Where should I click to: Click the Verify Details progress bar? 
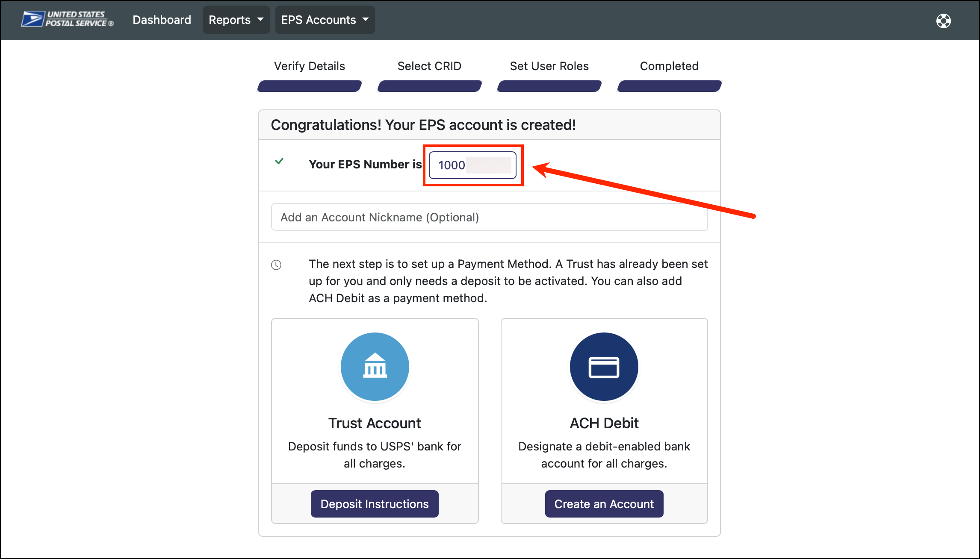click(x=309, y=86)
